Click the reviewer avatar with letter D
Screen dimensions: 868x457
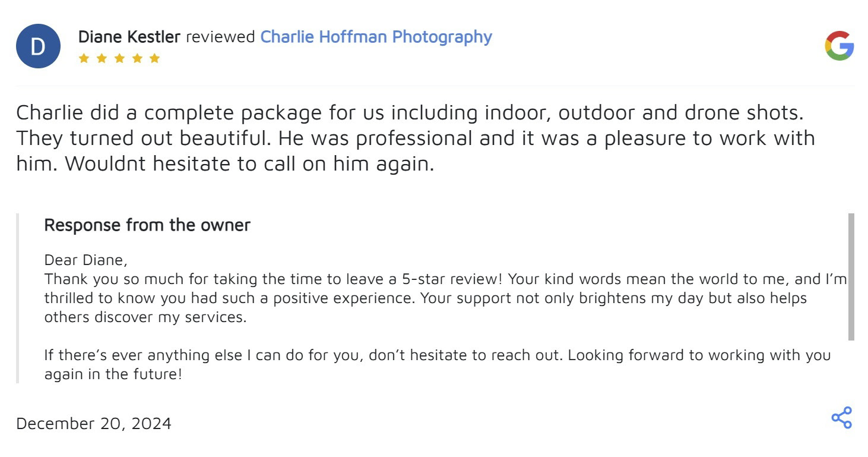click(38, 46)
